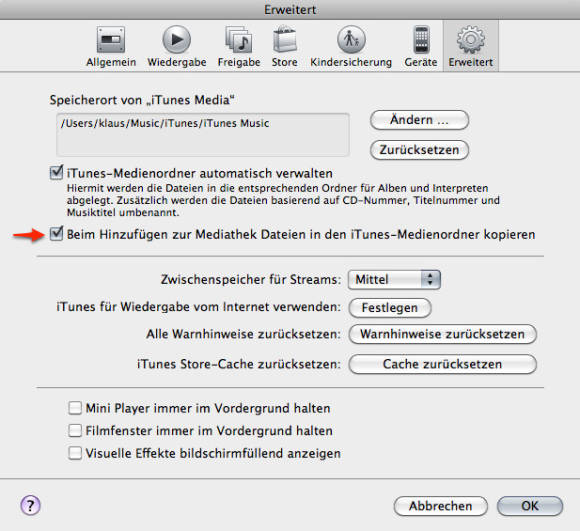Open the Allgemein preferences pane icon
The image size is (580, 531).
[111, 40]
